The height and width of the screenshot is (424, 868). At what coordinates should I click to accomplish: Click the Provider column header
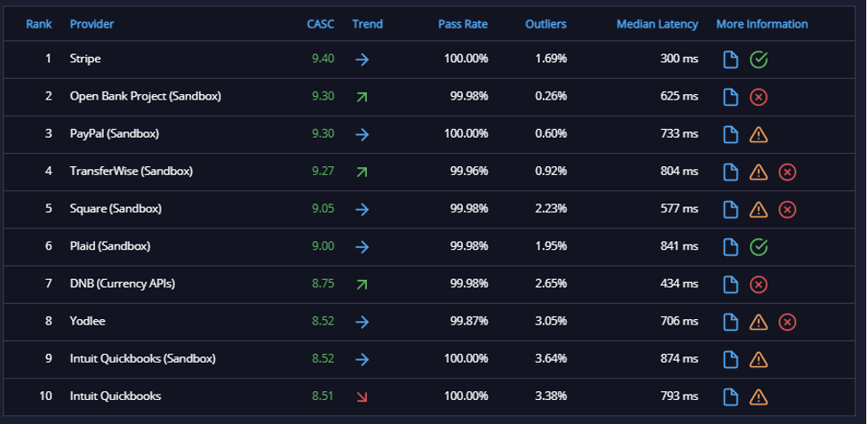(92, 24)
